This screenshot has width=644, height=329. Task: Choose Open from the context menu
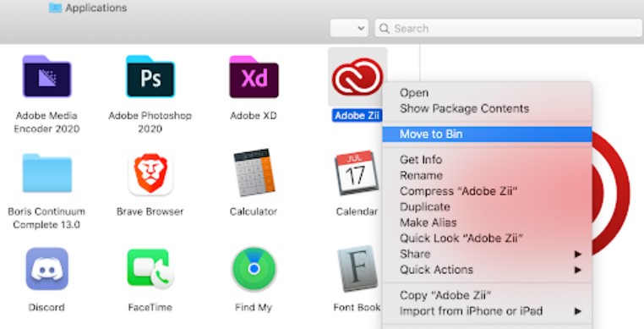coord(487,93)
